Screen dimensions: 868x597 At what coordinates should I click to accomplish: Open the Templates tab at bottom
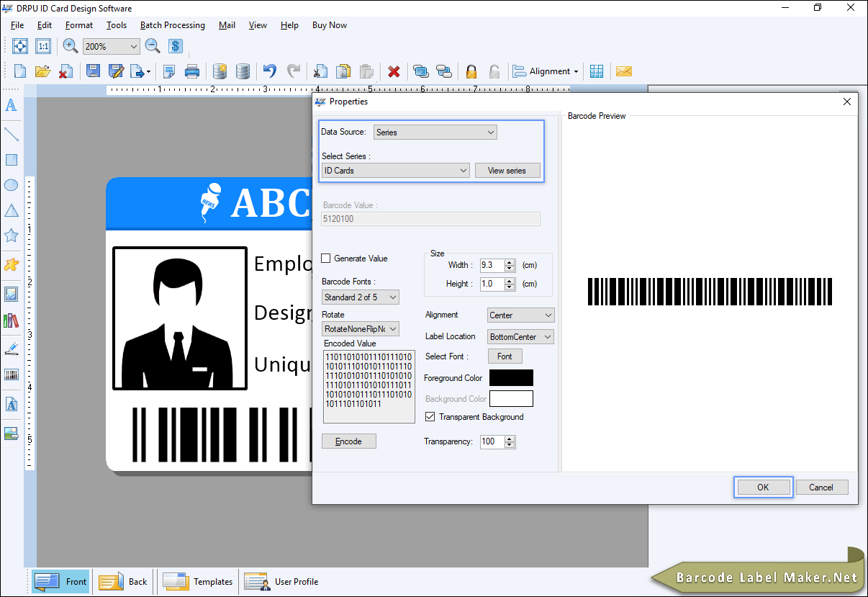(198, 582)
